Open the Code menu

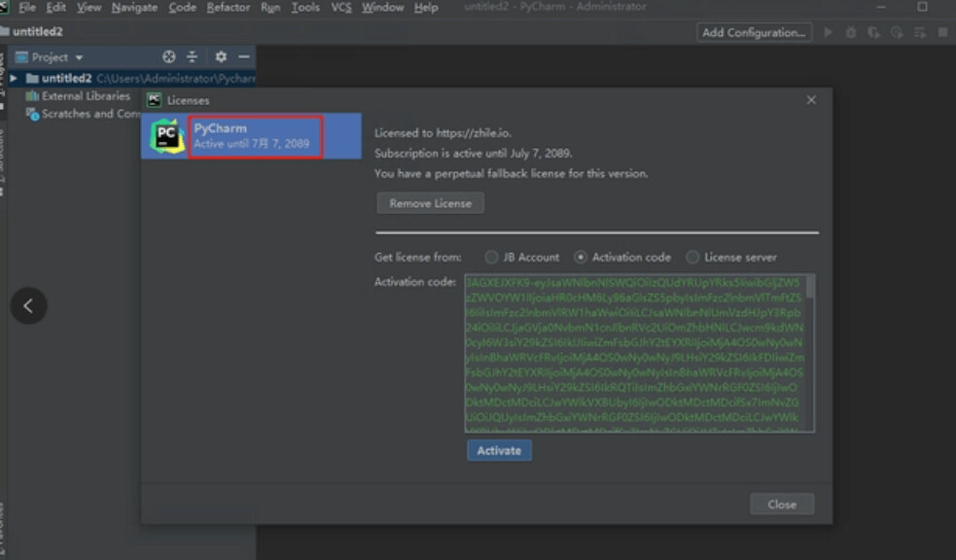click(182, 8)
